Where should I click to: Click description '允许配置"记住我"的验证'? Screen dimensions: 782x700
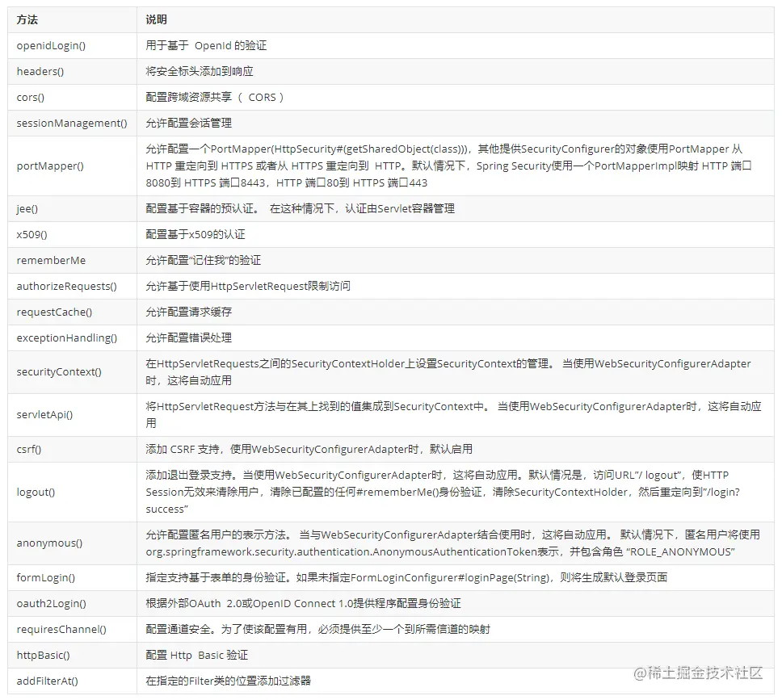203,261
